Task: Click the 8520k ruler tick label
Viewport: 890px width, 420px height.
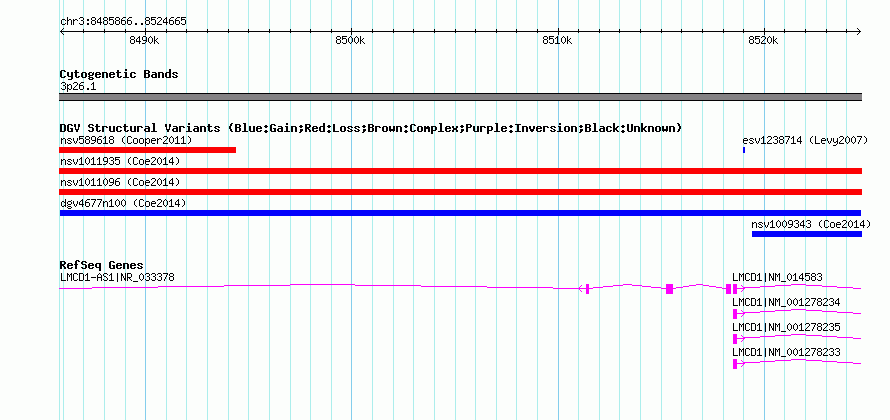Action: coord(764,41)
